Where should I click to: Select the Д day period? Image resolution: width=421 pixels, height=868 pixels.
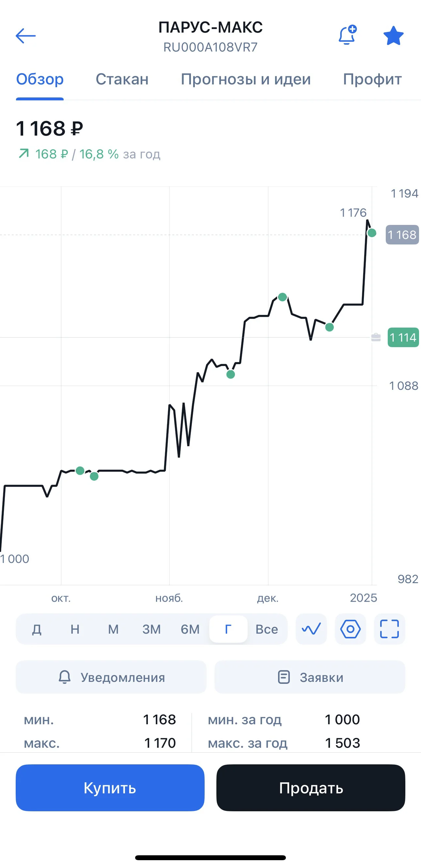37,629
